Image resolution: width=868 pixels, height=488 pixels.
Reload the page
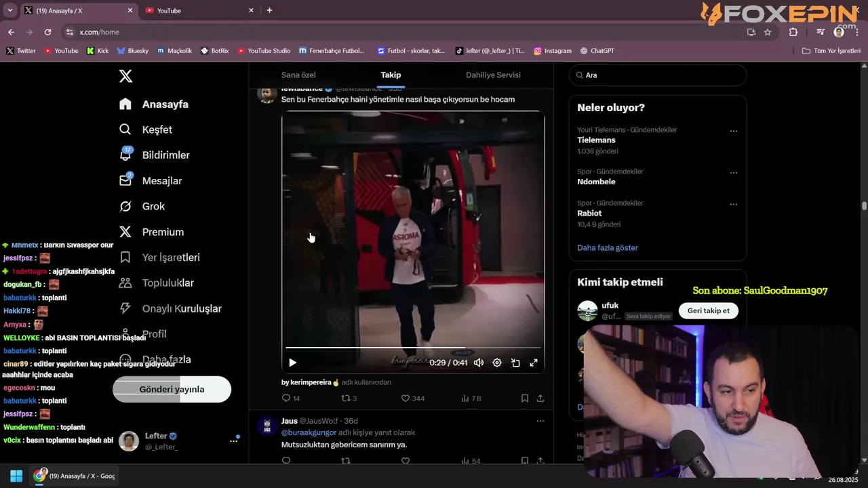pyautogui.click(x=47, y=32)
